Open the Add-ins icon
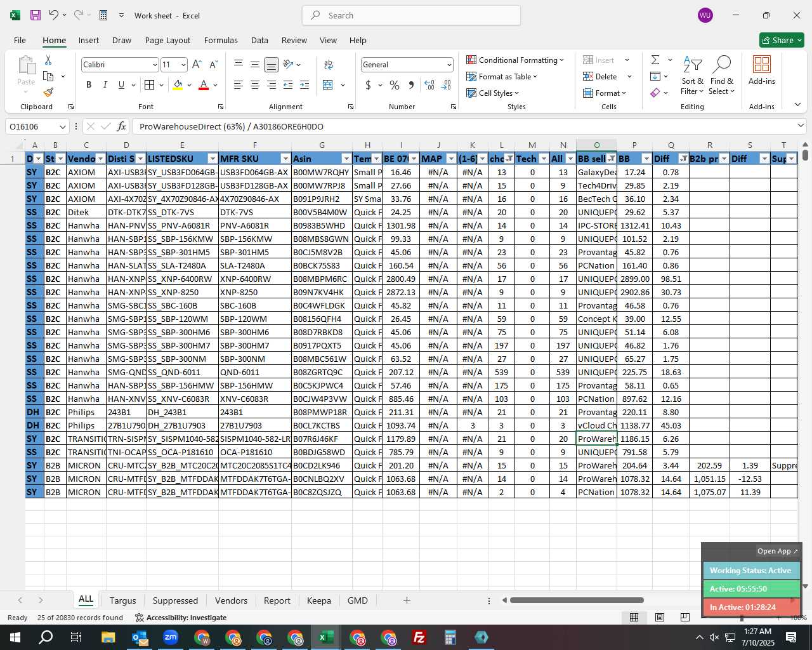The width and height of the screenshot is (812, 650). coord(762,70)
